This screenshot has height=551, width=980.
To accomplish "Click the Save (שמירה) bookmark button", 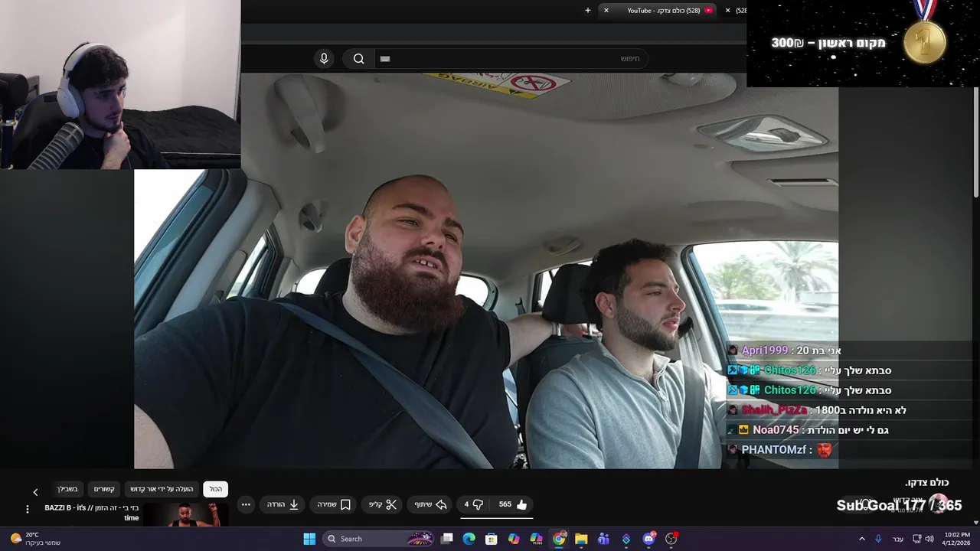I will pyautogui.click(x=334, y=504).
